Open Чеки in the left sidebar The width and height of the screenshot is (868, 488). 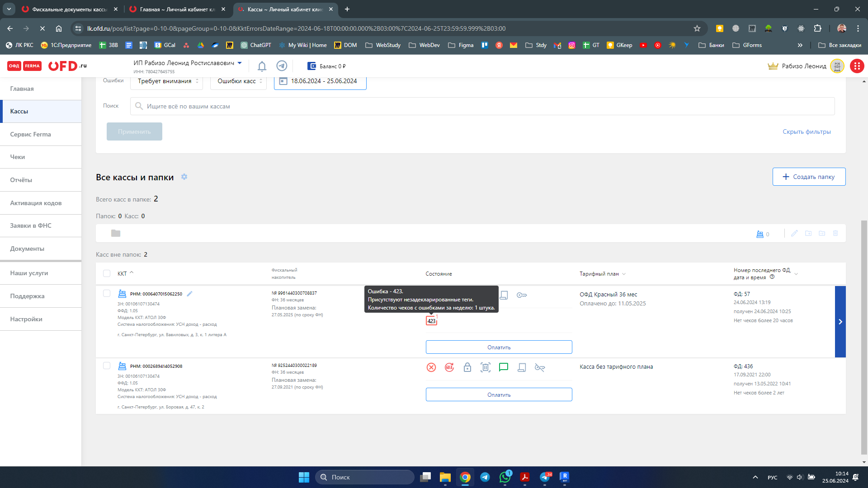click(18, 157)
